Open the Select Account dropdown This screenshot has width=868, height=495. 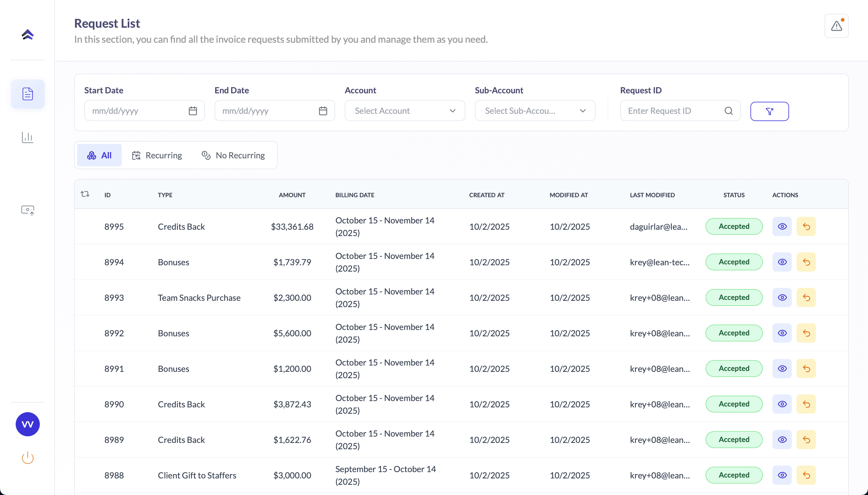[x=404, y=111]
